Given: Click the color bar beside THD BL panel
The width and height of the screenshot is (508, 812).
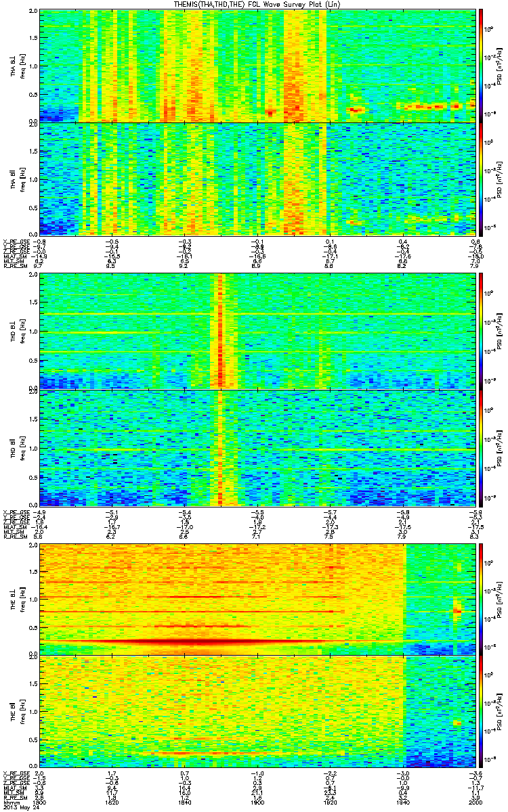Looking at the screenshot, I should (482, 332).
